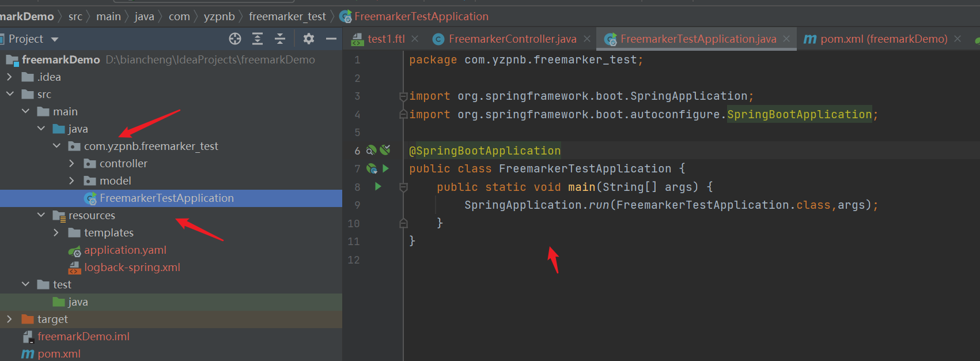The image size is (980, 361).
Task: Toggle the import fold marker on line 3
Action: pyautogui.click(x=403, y=96)
